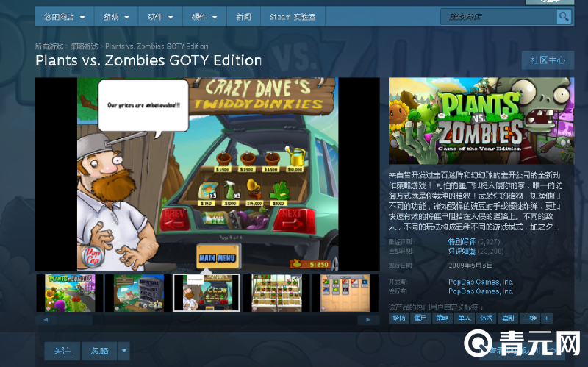
Task: Click the 僵尸 tag
Action: [x=420, y=318]
